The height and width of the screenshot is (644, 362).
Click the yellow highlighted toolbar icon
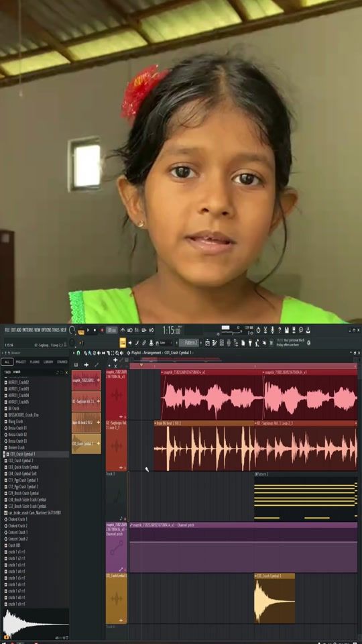click(x=123, y=343)
